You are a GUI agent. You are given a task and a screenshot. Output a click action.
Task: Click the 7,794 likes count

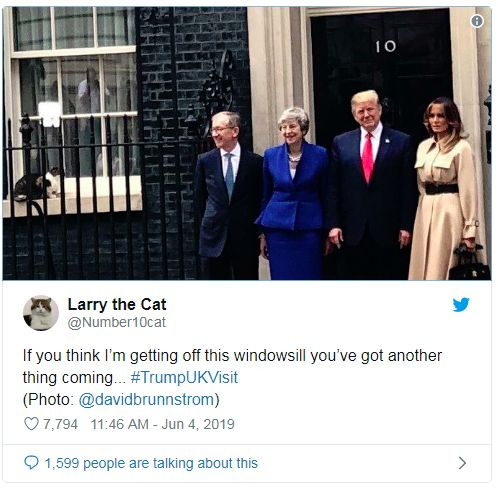pyautogui.click(x=60, y=424)
